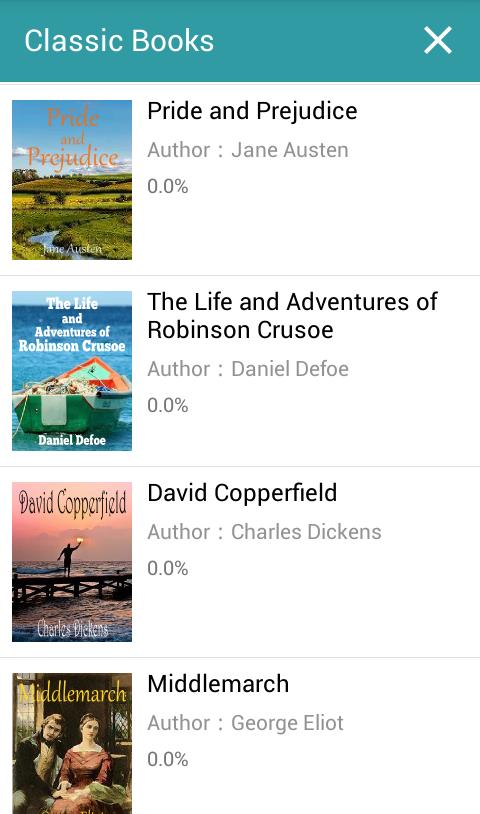
Task: Close the Classic Books screen
Action: tap(437, 40)
